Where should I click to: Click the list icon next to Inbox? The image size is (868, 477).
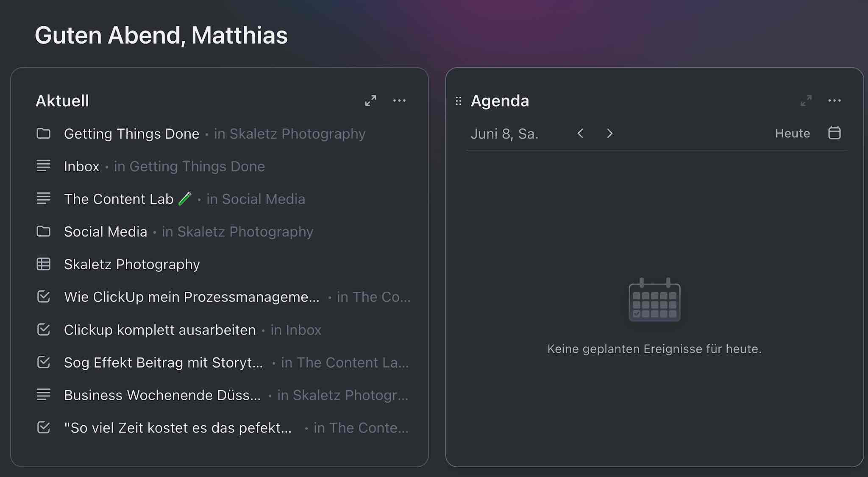[x=43, y=166]
